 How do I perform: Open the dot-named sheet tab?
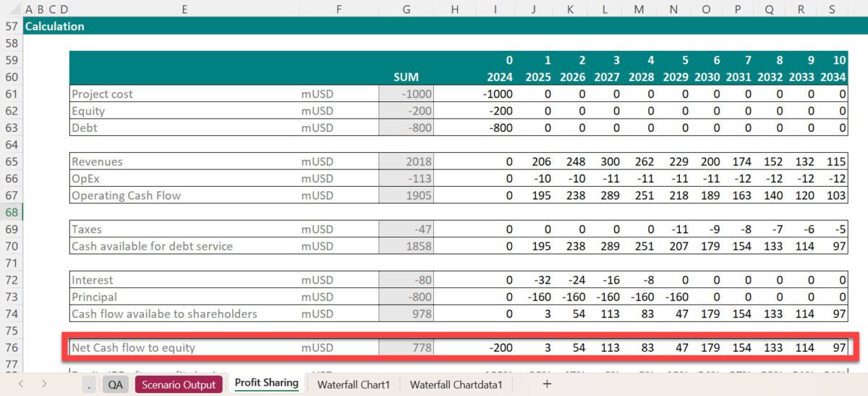click(89, 384)
